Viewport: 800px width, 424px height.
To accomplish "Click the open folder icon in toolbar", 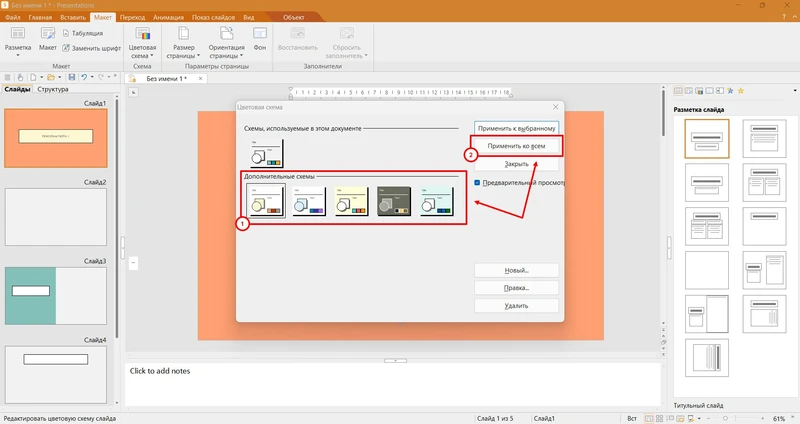I will pyautogui.click(x=51, y=77).
